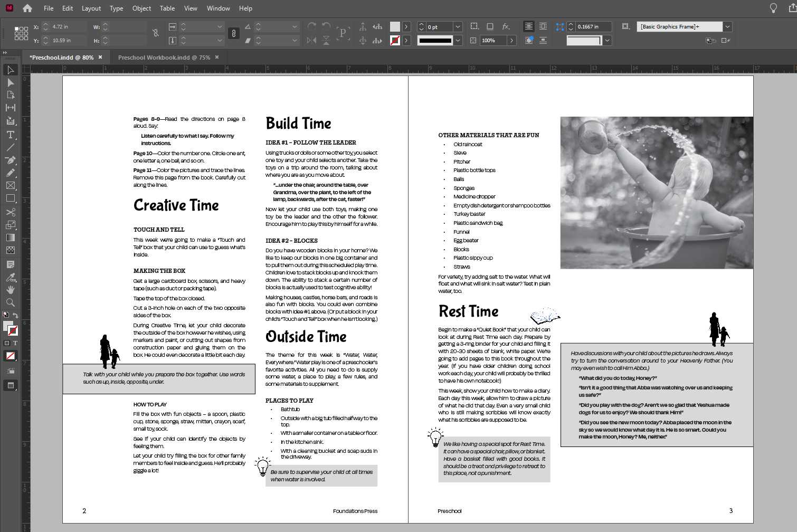Click the stroke color swatch in control bar
The image size is (797, 532).
click(x=395, y=40)
